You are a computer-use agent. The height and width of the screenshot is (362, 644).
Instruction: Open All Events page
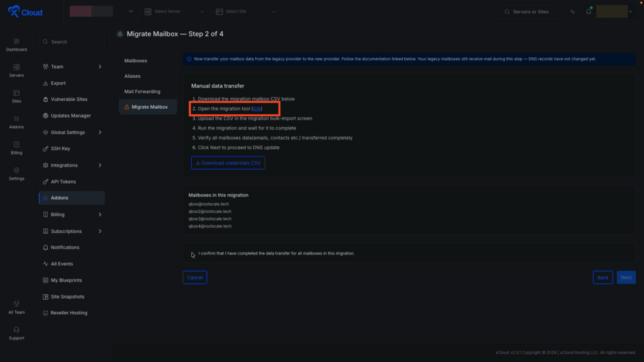[x=72, y=264]
